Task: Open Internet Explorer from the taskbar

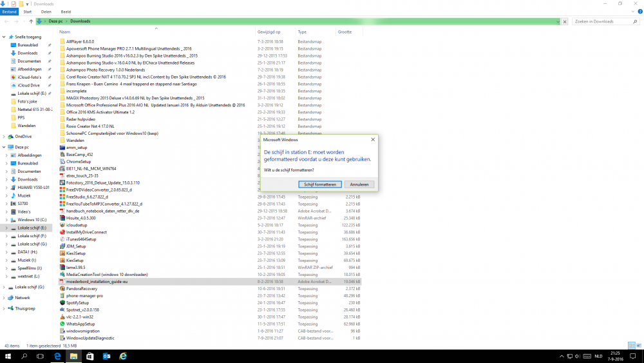Action: 123,356
